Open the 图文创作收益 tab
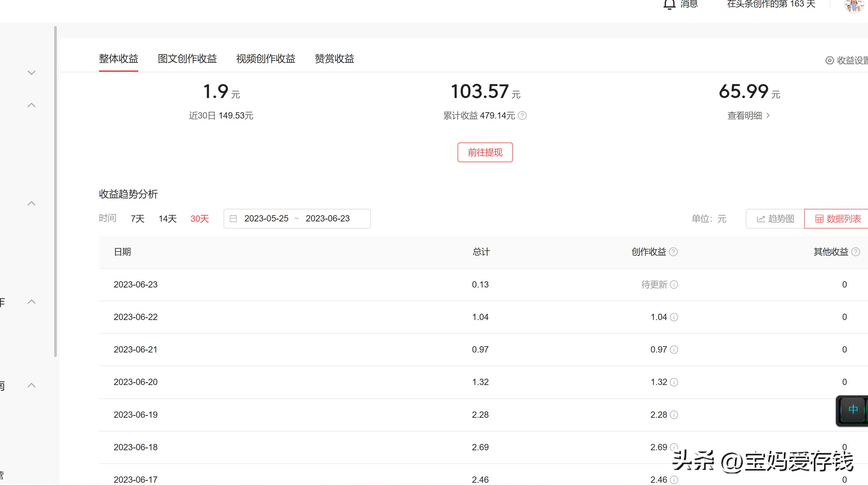This screenshot has width=868, height=486. click(187, 59)
